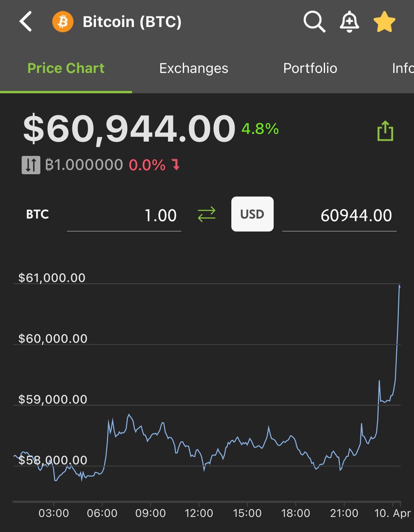This screenshot has height=532, width=414.
Task: Open search with the magnifier icon
Action: pyautogui.click(x=314, y=22)
